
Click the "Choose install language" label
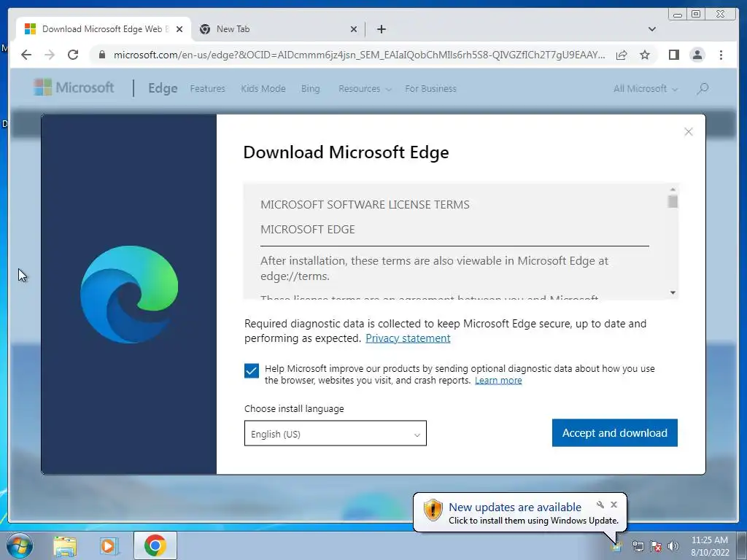(x=294, y=409)
